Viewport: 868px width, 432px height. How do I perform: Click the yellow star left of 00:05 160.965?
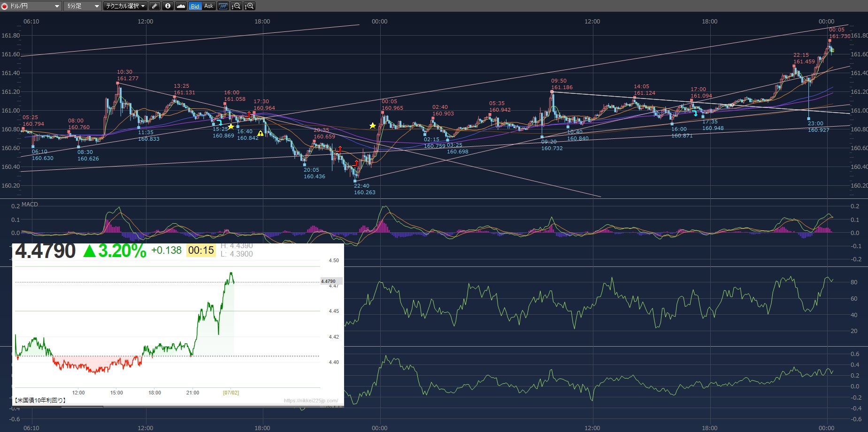point(373,126)
